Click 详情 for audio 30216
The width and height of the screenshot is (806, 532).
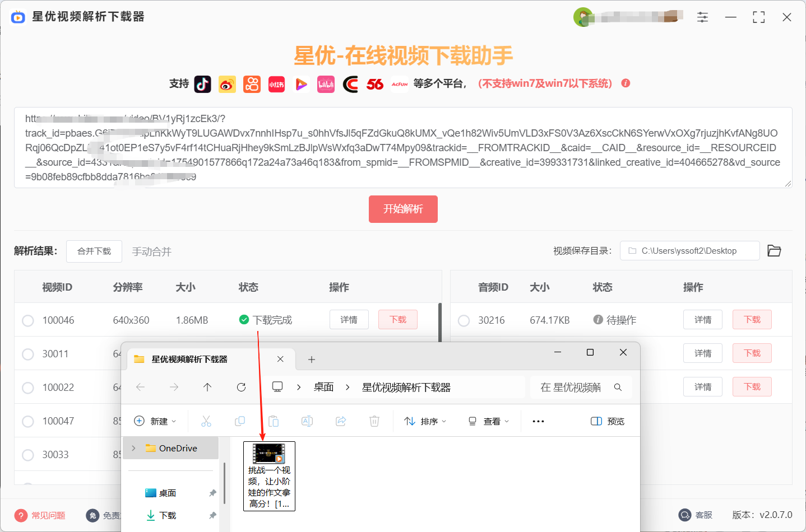(x=703, y=320)
